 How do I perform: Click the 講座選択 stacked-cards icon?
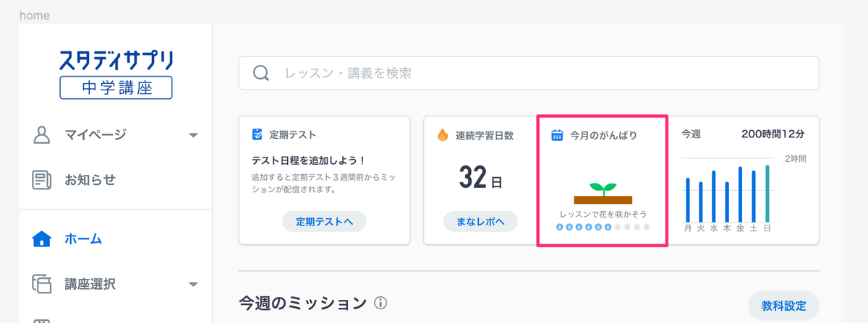point(43,284)
